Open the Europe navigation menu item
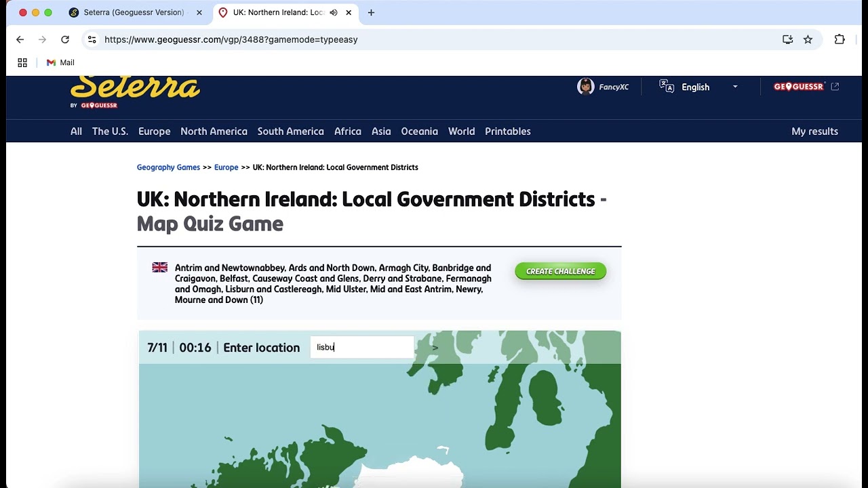The width and height of the screenshot is (868, 488). pos(155,131)
